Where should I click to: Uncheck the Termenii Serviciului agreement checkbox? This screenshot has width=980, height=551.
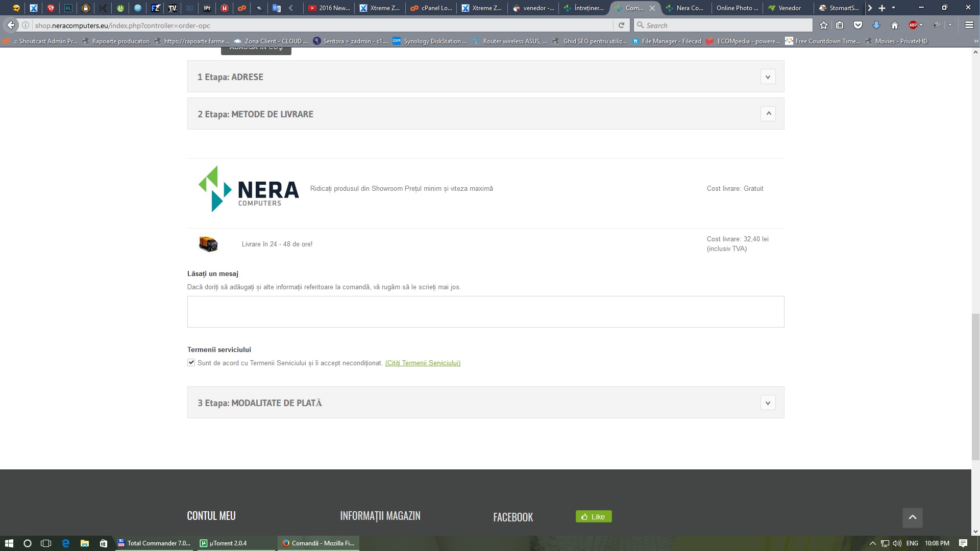pos(191,363)
